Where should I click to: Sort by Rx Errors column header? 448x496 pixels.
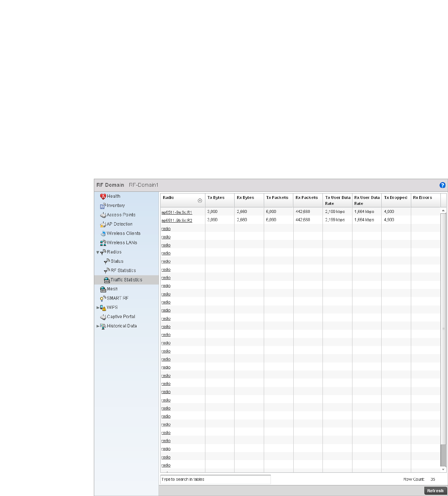point(426,200)
